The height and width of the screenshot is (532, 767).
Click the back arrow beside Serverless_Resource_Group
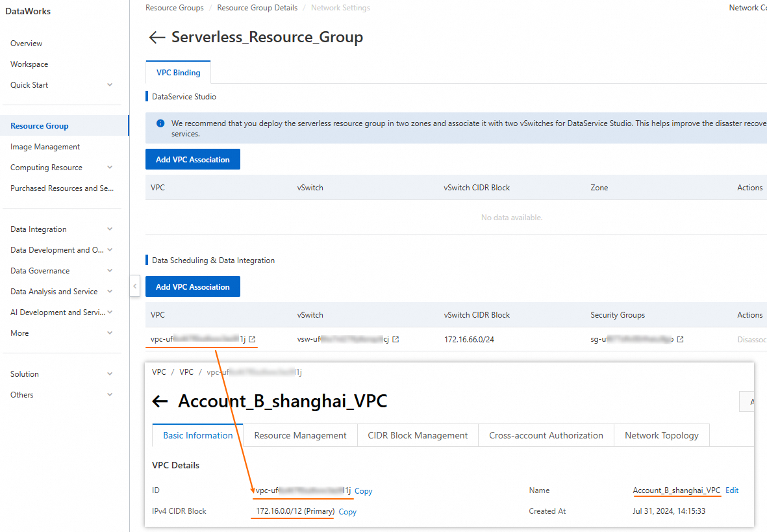pos(157,38)
